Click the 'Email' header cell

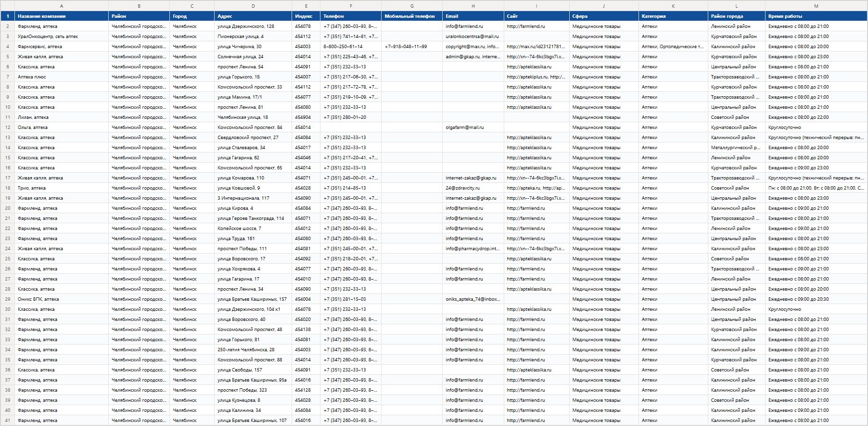(473, 16)
